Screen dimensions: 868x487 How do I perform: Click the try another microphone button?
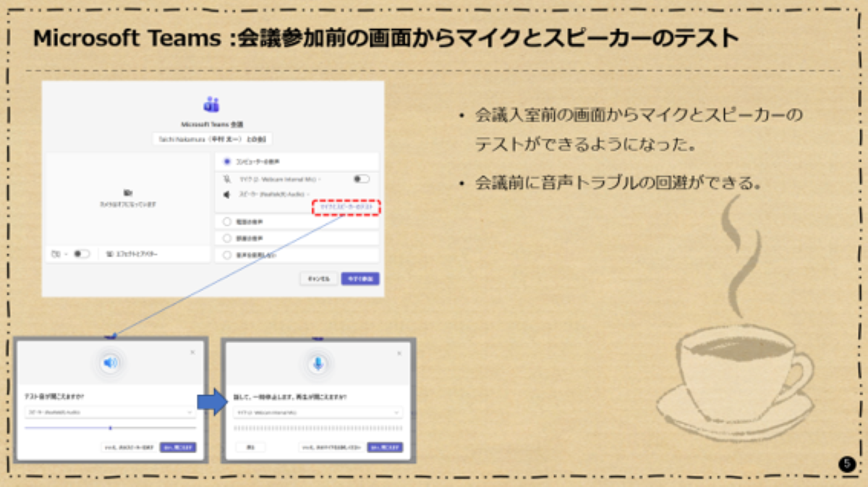click(x=331, y=447)
